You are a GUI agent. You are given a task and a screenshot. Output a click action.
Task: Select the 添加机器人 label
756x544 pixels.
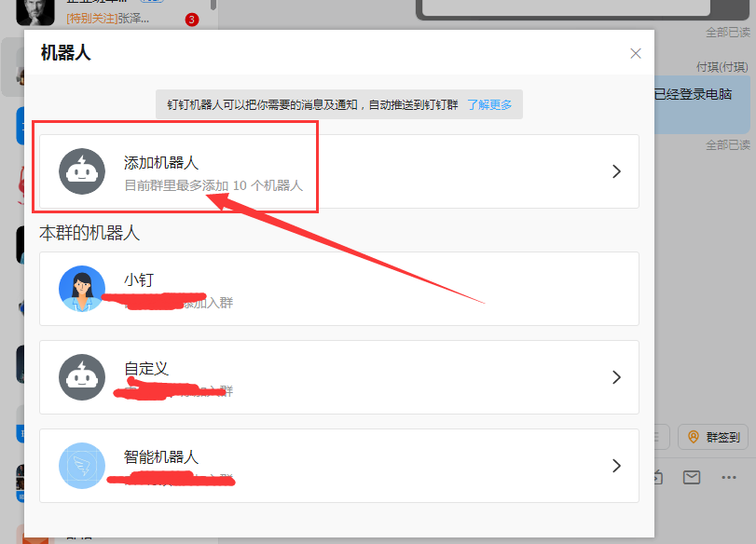[161, 162]
